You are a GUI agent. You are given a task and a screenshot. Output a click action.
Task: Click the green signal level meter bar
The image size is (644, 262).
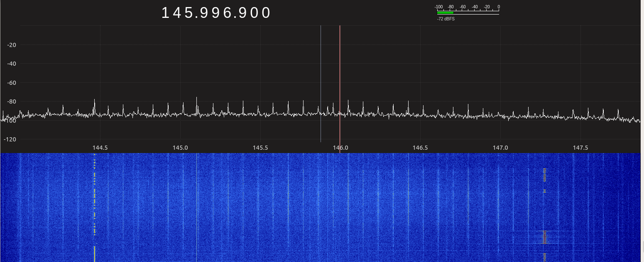coord(445,13)
